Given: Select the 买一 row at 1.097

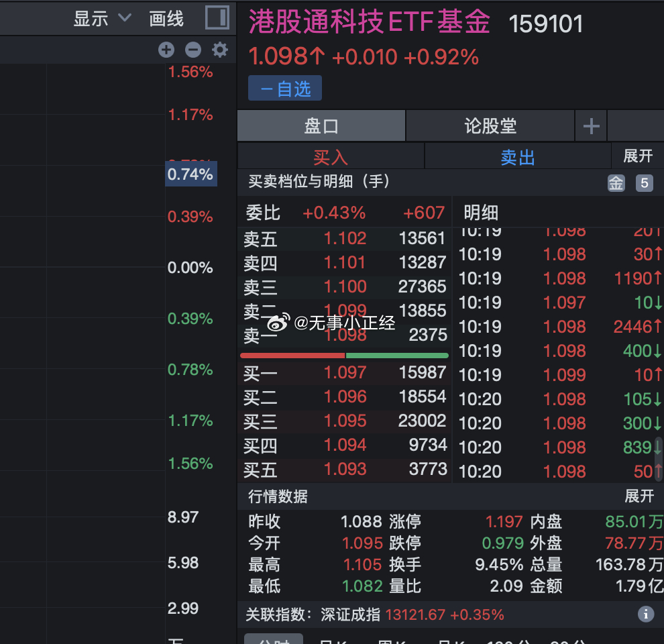Looking at the screenshot, I should click(x=345, y=373).
